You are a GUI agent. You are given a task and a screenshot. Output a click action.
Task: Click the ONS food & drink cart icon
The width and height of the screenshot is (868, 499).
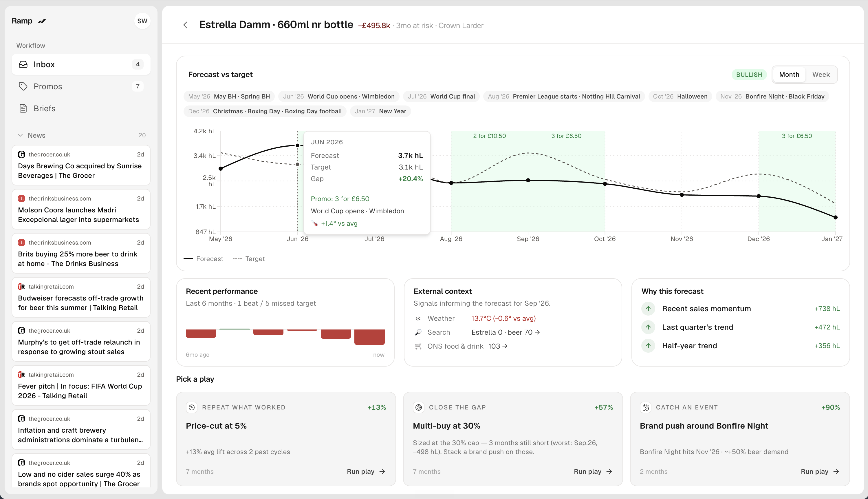(x=418, y=346)
